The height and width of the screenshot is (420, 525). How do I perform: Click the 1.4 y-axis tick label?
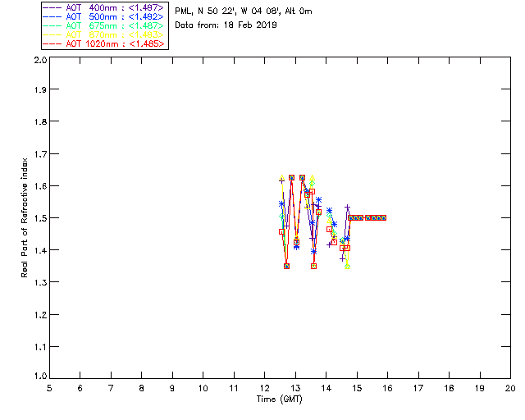pos(40,250)
